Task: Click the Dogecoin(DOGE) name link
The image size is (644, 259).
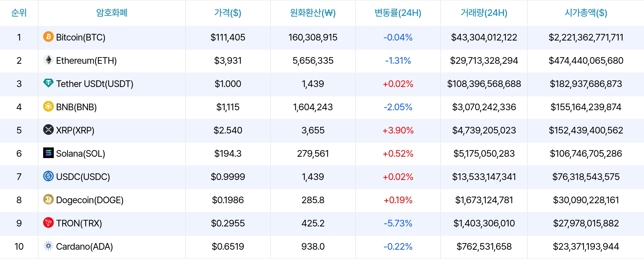Action: coord(90,200)
